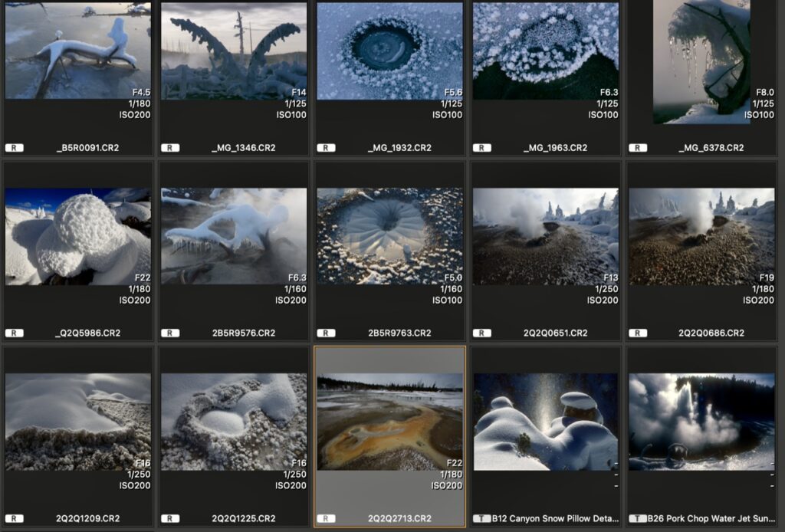785x532 pixels.
Task: Pick the 2Q2Q1225.CR2 snow crater thumbnail
Action: point(234,422)
